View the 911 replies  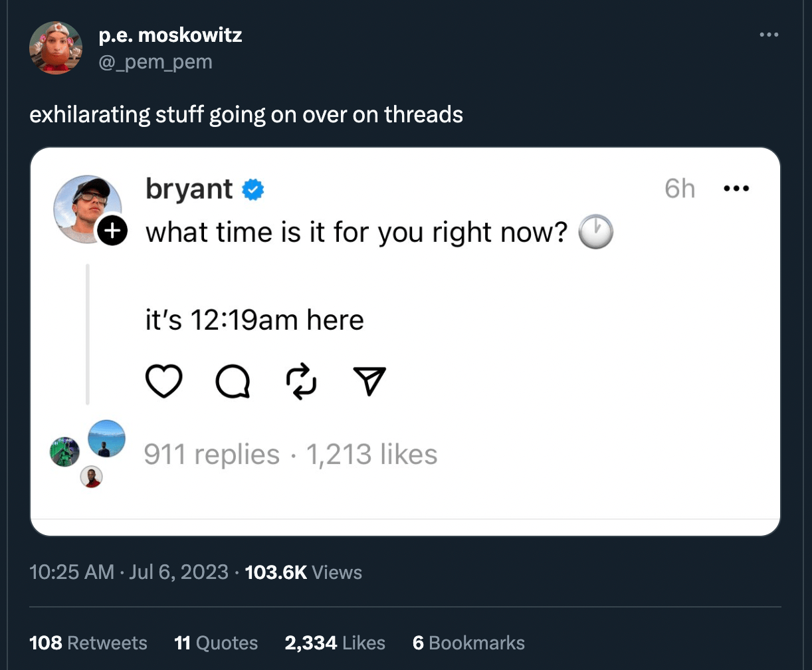(212, 455)
